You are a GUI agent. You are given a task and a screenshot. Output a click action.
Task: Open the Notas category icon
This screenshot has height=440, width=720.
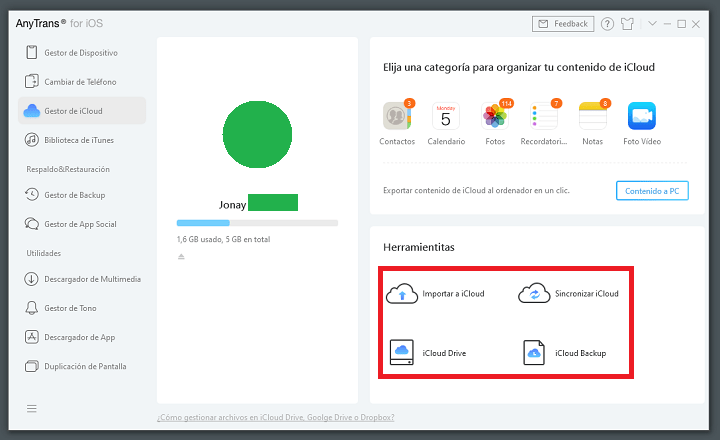point(593,116)
